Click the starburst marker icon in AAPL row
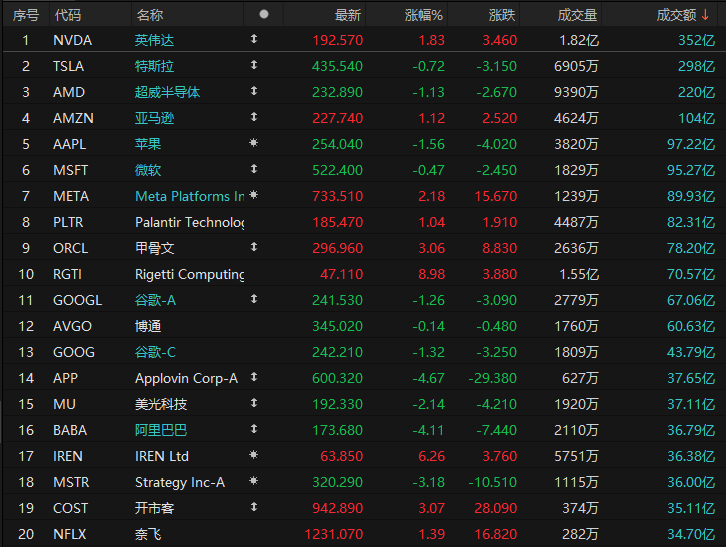 click(253, 143)
